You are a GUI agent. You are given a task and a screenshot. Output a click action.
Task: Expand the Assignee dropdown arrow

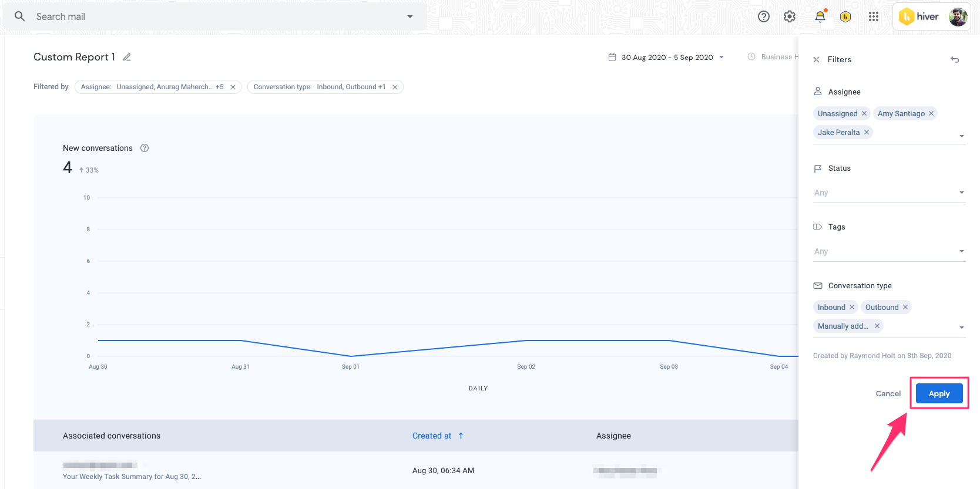(x=962, y=136)
